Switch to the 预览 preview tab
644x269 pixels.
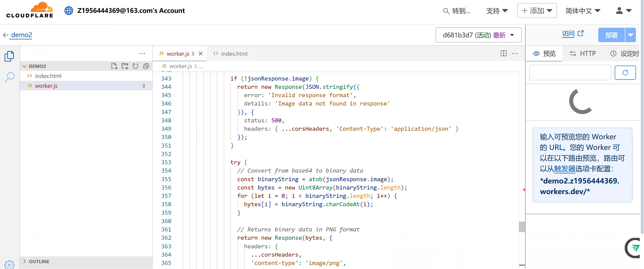pyautogui.click(x=544, y=53)
